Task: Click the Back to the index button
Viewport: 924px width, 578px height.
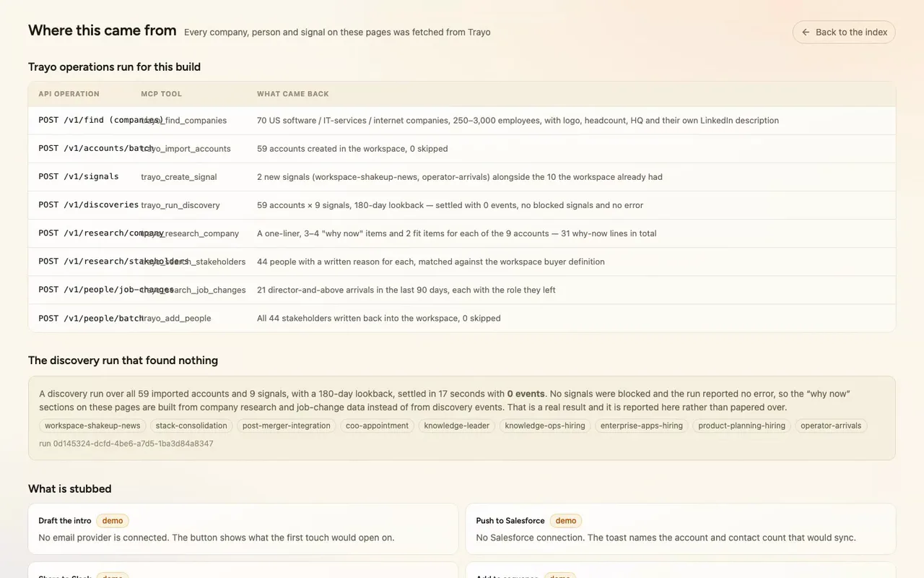Action: 844,32
